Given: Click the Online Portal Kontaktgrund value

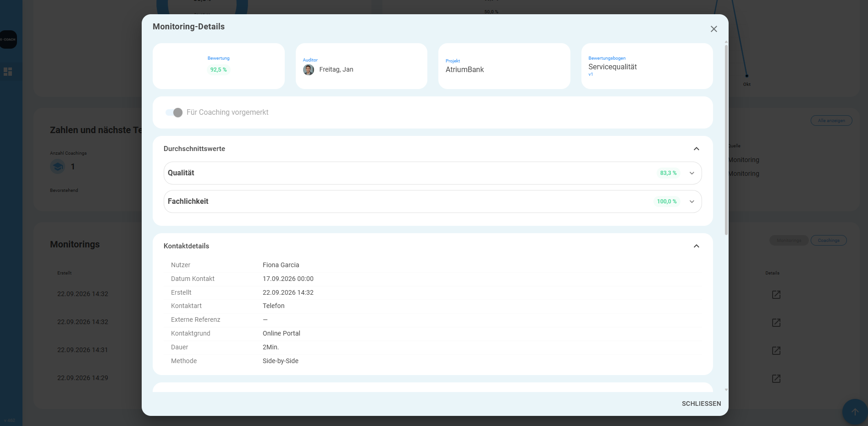Looking at the screenshot, I should [x=281, y=333].
